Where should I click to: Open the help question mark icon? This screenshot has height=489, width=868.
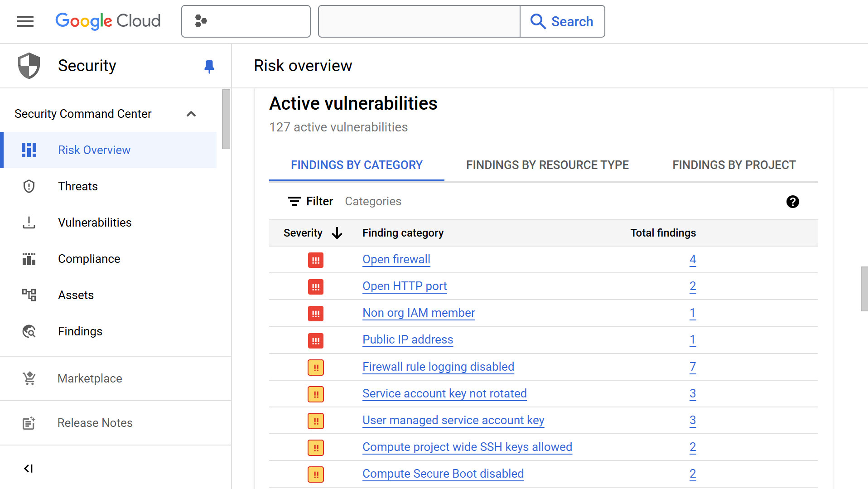[x=792, y=202]
